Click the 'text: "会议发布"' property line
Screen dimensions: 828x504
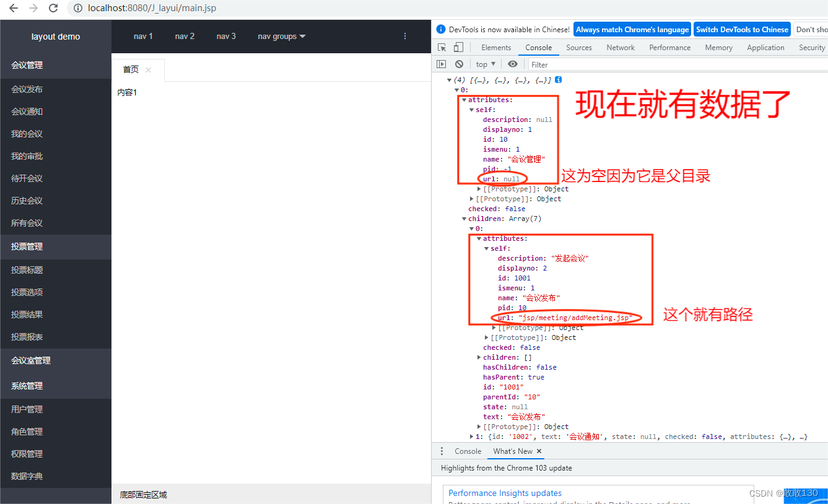tap(514, 417)
